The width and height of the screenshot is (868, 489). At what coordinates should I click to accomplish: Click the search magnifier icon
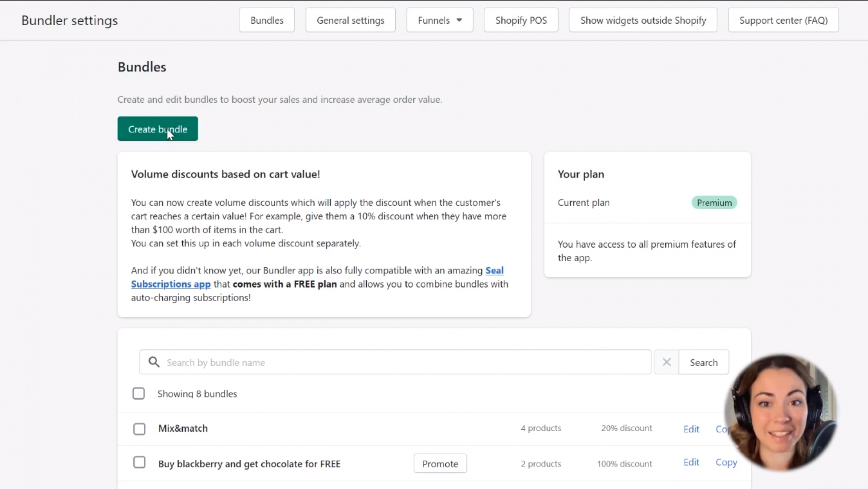point(154,362)
